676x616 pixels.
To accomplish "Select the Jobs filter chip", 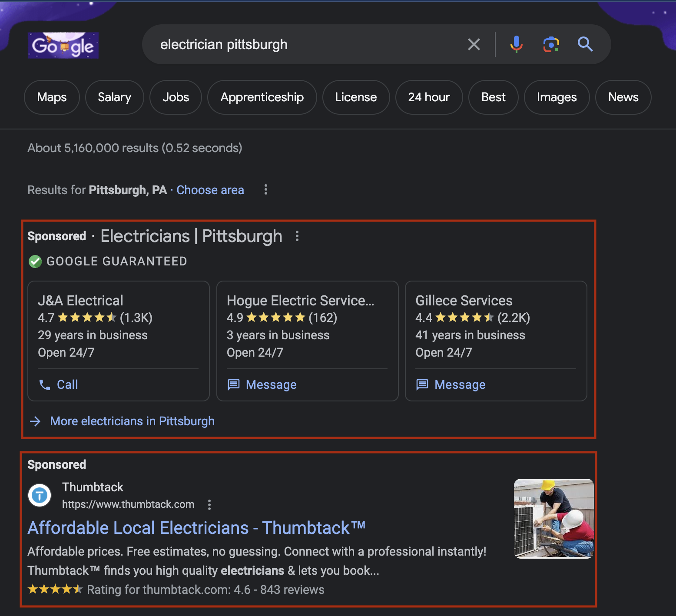I will (x=176, y=97).
